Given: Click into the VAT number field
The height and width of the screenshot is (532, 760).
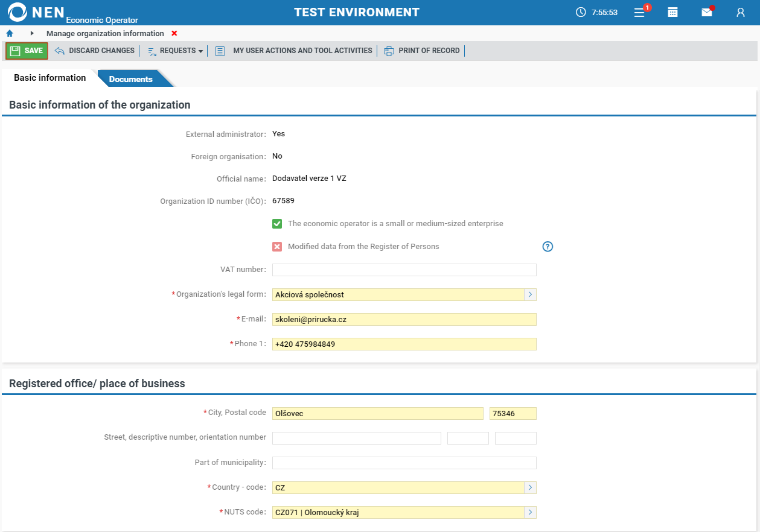Looking at the screenshot, I should coord(404,270).
